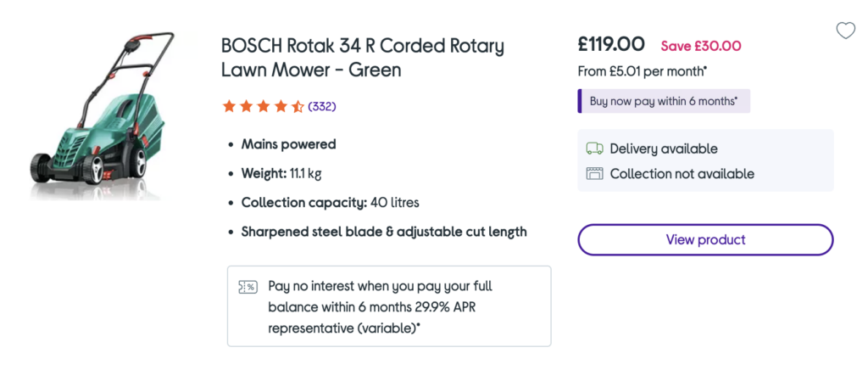Open the 332 reviews link

click(322, 106)
